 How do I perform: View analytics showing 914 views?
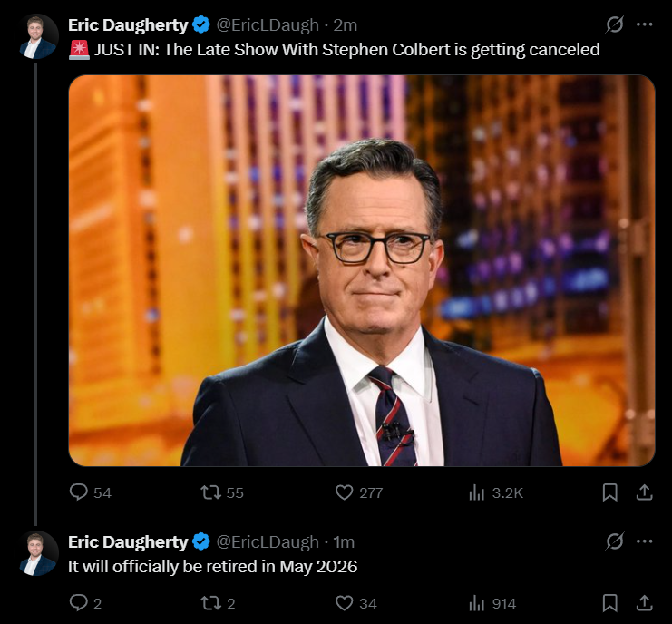point(477,603)
